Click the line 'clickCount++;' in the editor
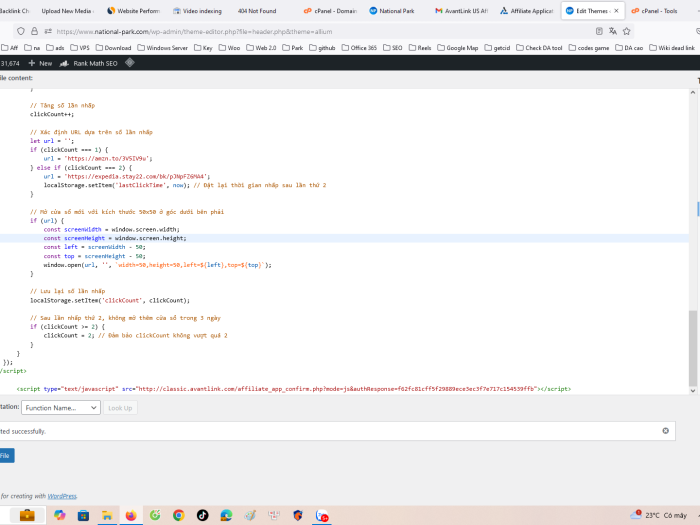This screenshot has height=525, width=700. (52, 114)
